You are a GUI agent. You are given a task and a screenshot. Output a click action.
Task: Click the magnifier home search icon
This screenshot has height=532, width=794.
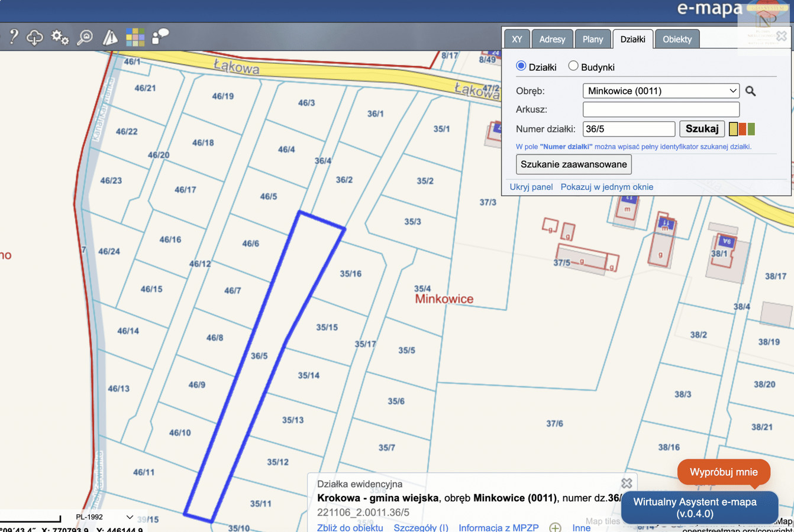[x=85, y=37]
